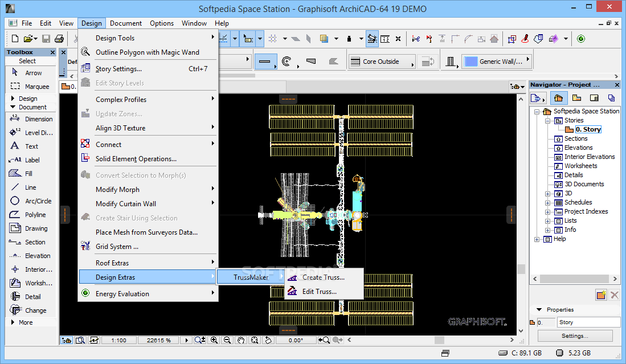Toggle the quick options bar home icon
Viewport: 626px width, 364px height.
(66, 340)
